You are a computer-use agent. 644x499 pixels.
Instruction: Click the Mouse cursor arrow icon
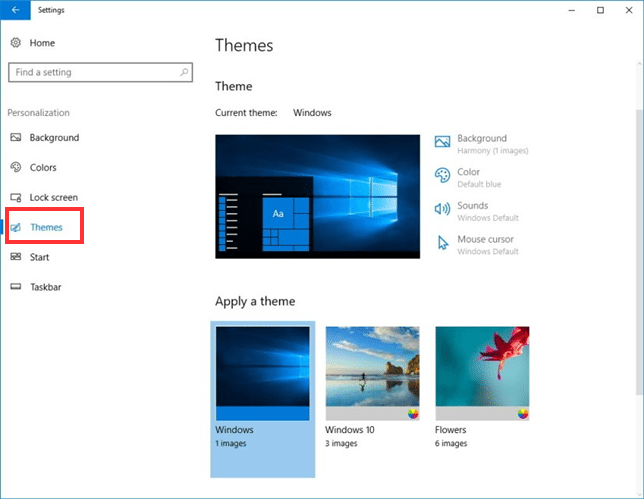tap(443, 242)
